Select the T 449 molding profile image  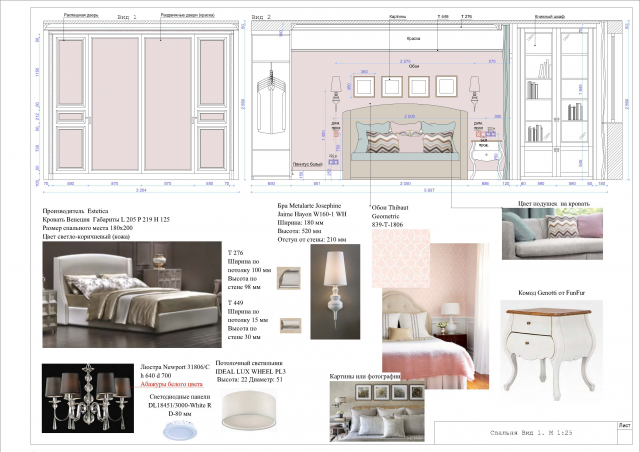290,325
